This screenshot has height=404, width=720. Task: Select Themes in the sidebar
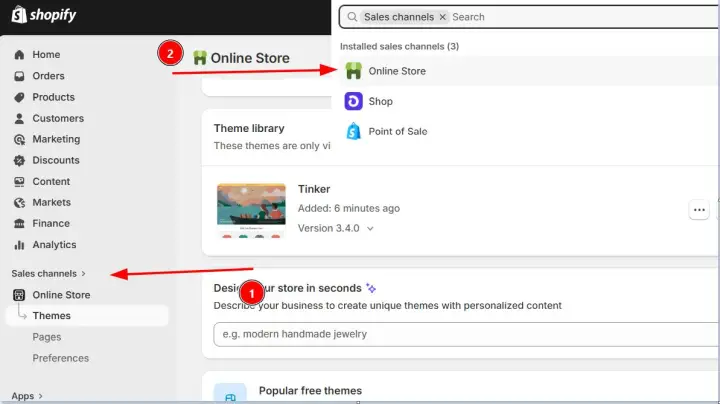[x=52, y=316]
